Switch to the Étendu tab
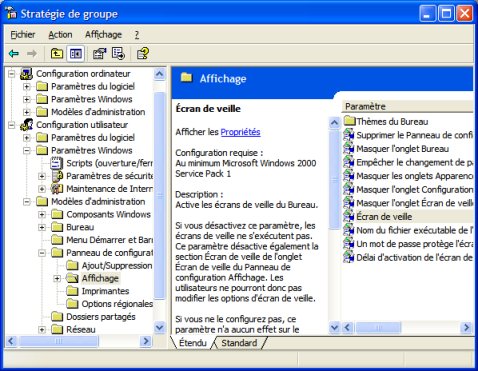This screenshot has width=478, height=371. [x=193, y=343]
